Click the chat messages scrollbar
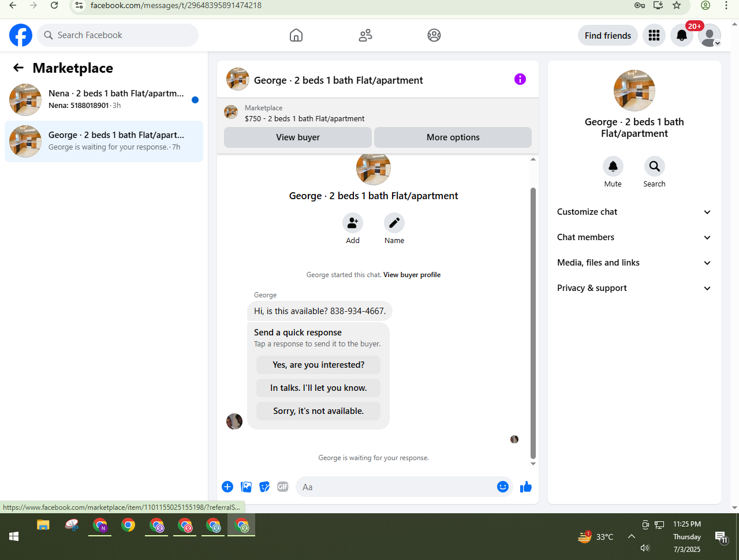Viewport: 739px width, 560px height. point(533,323)
